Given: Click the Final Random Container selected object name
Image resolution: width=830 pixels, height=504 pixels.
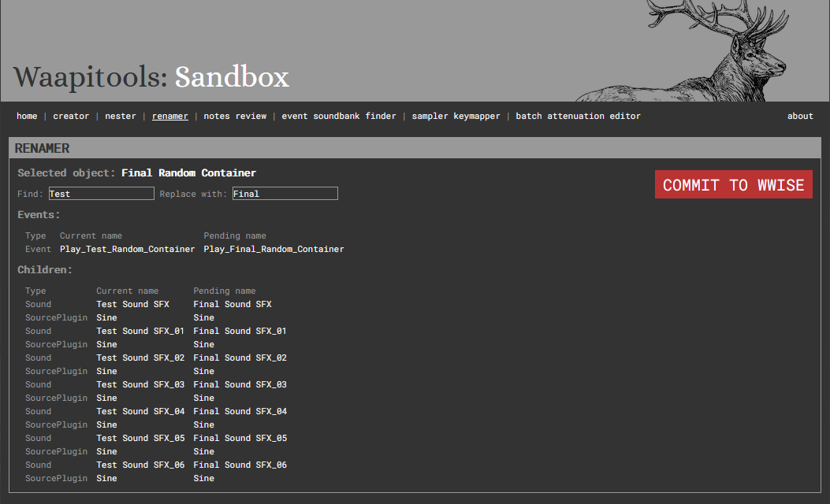Looking at the screenshot, I should [188, 172].
